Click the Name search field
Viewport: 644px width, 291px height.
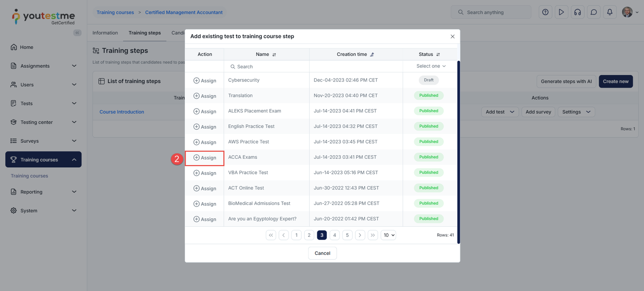[x=266, y=67]
